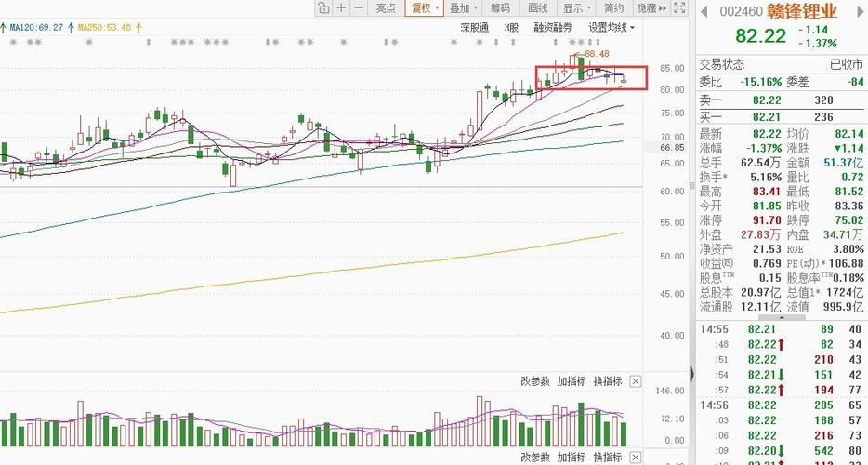
Task: Click the 总股本 20.97亿 value
Action: pyautogui.click(x=761, y=292)
